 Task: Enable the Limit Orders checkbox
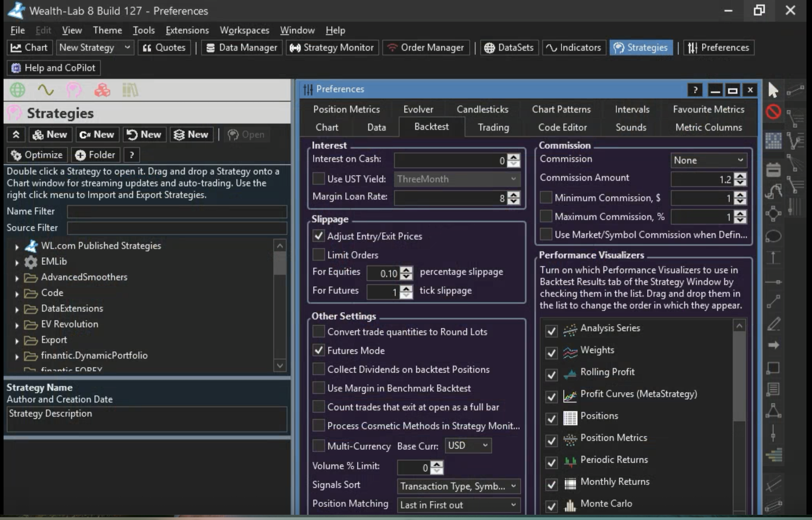point(319,255)
